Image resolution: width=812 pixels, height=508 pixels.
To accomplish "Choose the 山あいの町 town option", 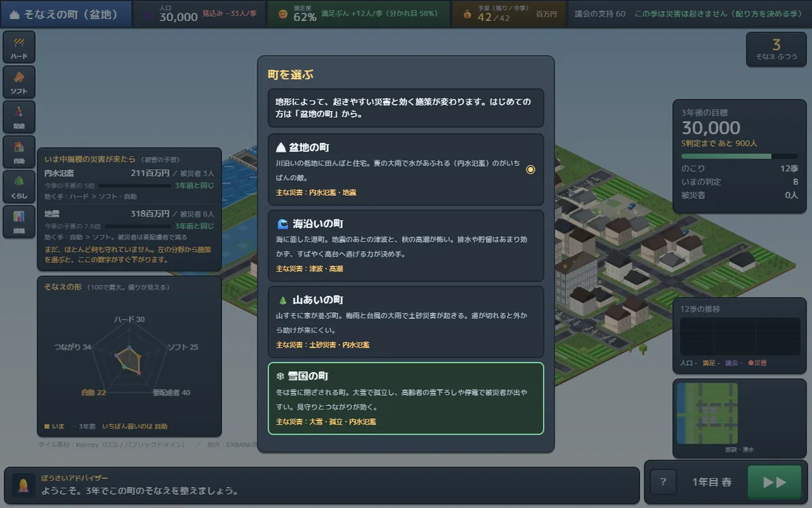I will point(406,322).
